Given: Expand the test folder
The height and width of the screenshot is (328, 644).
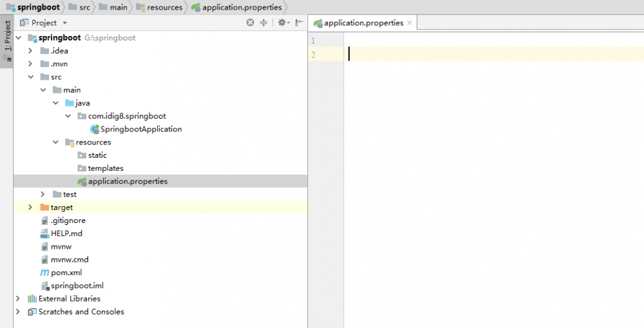Looking at the screenshot, I should (43, 195).
